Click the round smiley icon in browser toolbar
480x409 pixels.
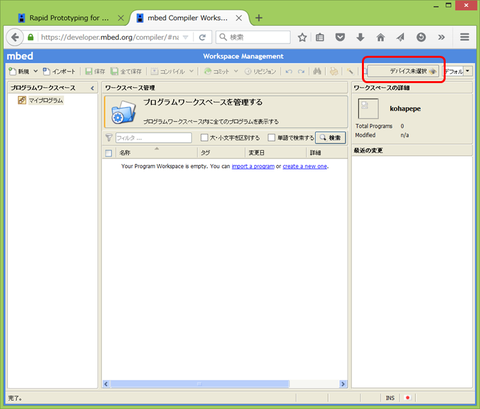(421, 37)
